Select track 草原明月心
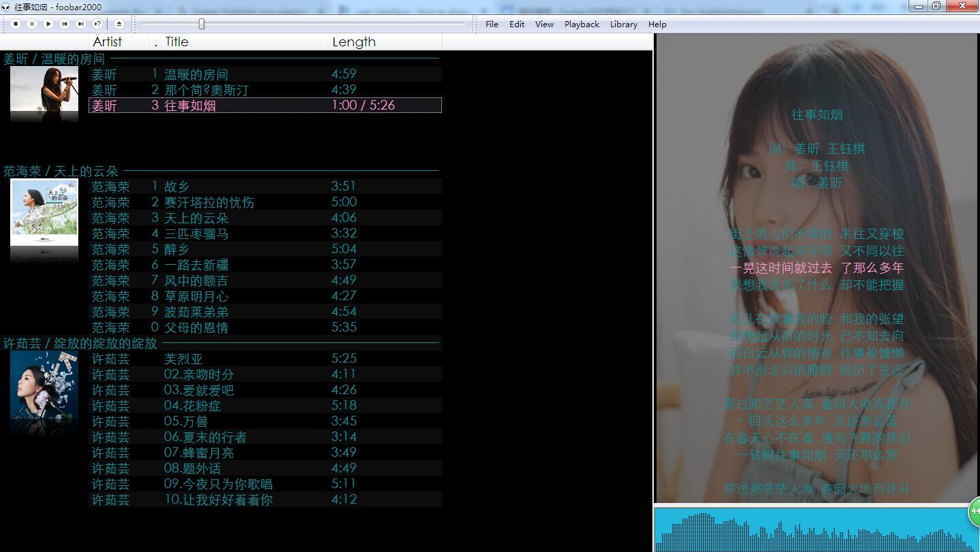Viewport: 980px width, 552px height. (x=266, y=295)
